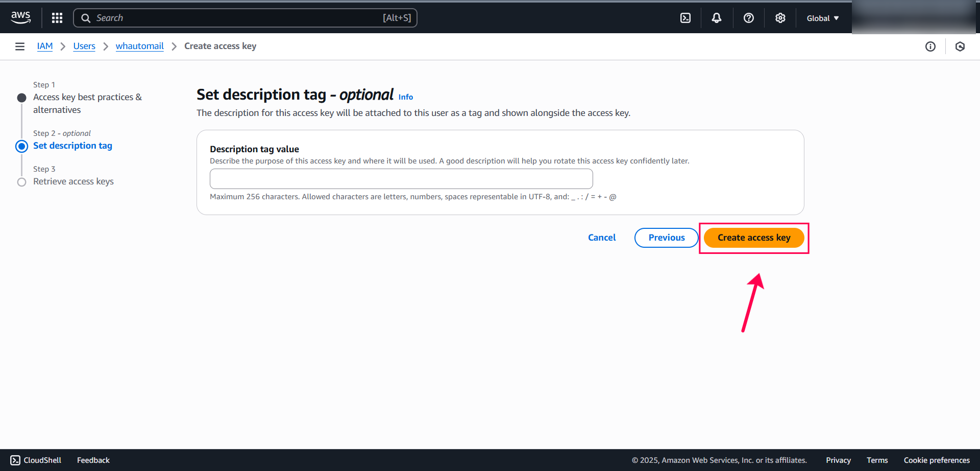Select the Step 1 Access key best practices indicator

click(x=21, y=97)
